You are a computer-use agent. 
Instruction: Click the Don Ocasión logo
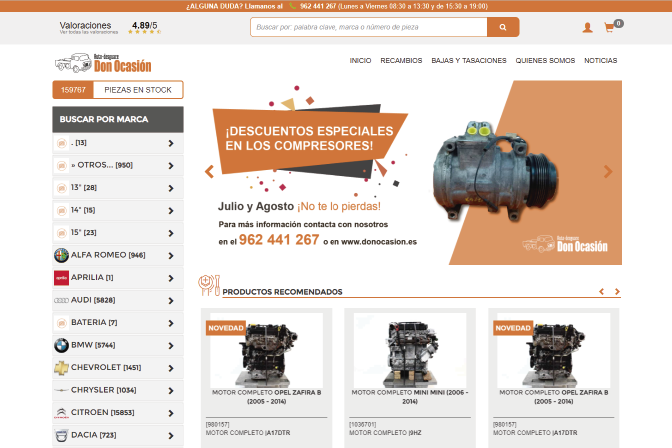pyautogui.click(x=103, y=63)
